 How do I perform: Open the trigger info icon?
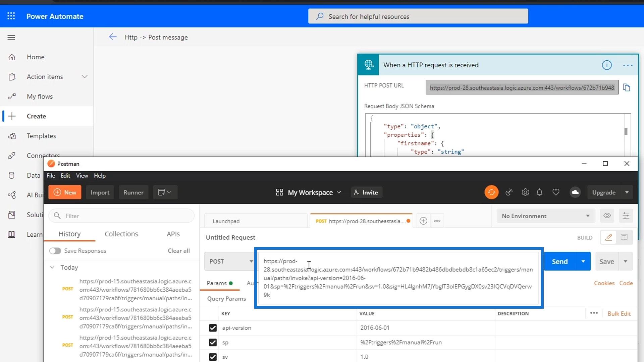[606, 65]
